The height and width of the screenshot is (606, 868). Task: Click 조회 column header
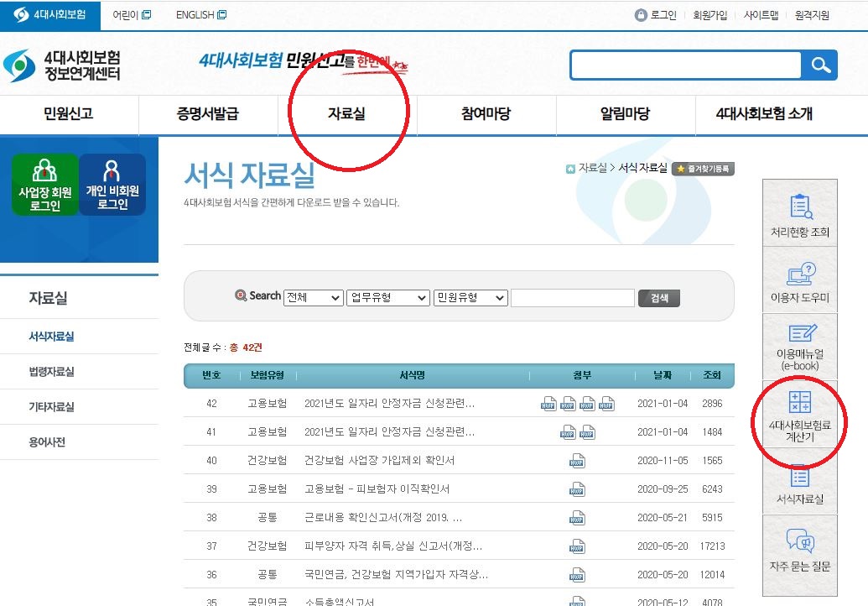point(712,375)
